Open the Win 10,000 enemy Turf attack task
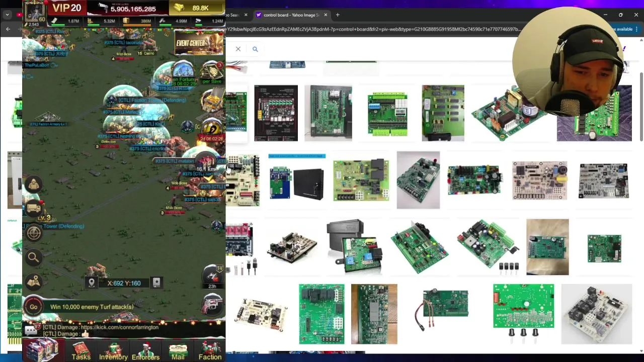The height and width of the screenshot is (362, 644). tap(92, 307)
